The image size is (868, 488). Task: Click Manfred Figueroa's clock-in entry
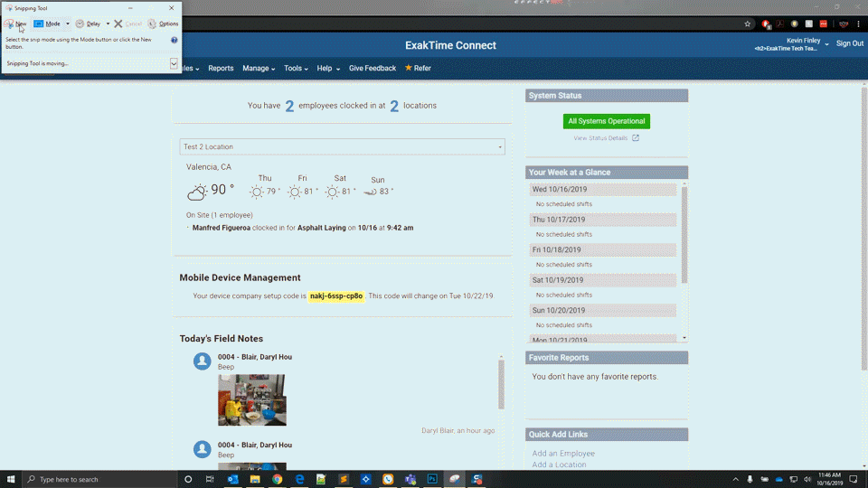(x=302, y=228)
